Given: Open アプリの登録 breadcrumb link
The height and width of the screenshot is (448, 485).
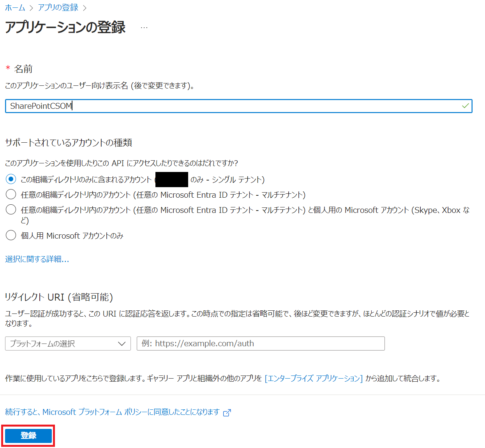Looking at the screenshot, I should point(57,7).
